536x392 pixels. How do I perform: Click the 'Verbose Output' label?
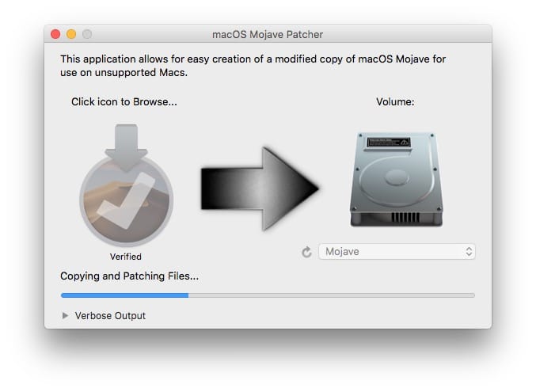tap(110, 316)
